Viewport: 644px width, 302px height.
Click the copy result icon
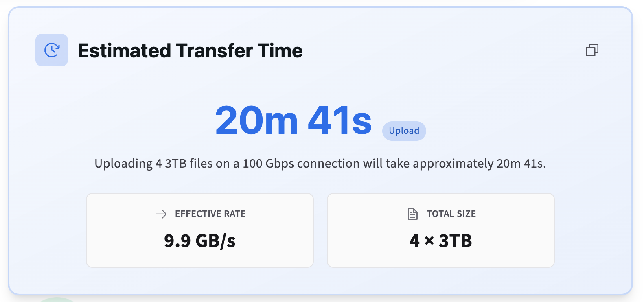592,50
